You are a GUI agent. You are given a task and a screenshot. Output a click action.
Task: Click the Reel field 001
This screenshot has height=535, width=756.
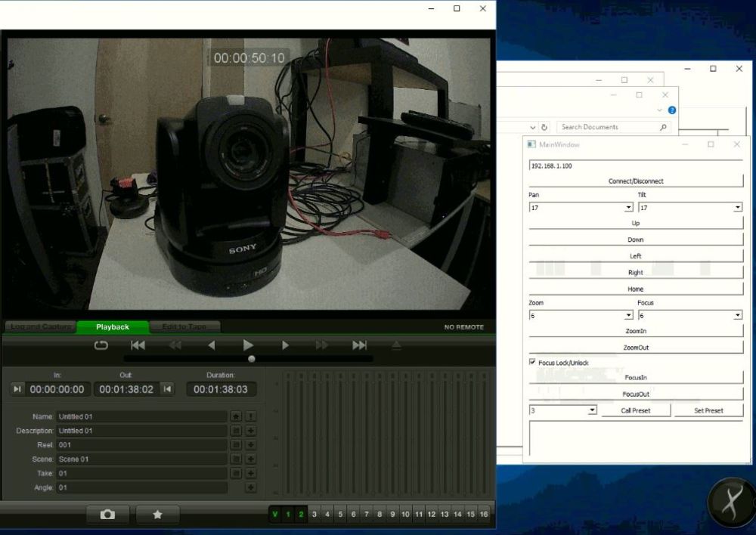coord(142,445)
